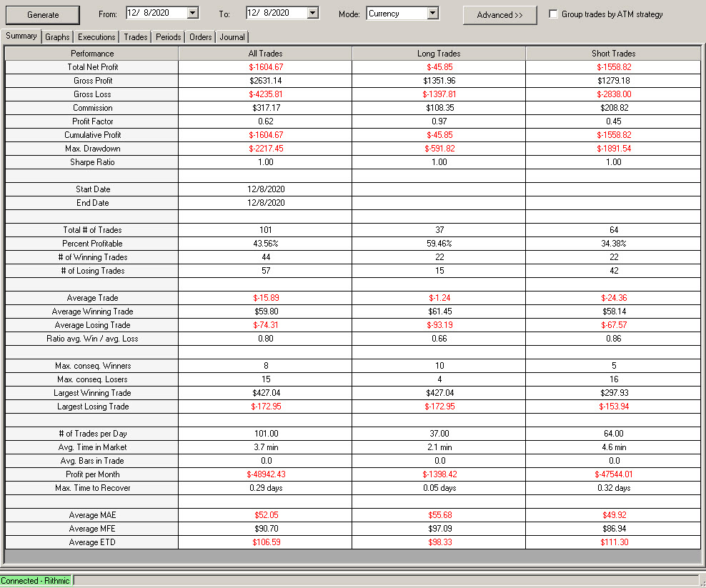
Task: Click # of Trades per Day value 101.00
Action: [266, 434]
